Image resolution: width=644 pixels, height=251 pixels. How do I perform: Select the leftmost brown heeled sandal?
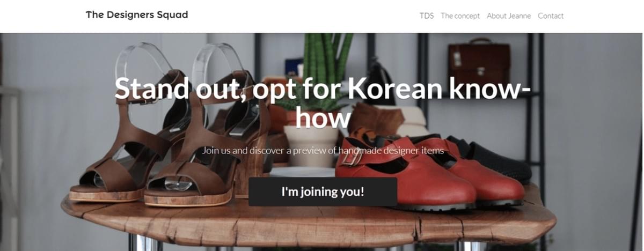(126, 139)
